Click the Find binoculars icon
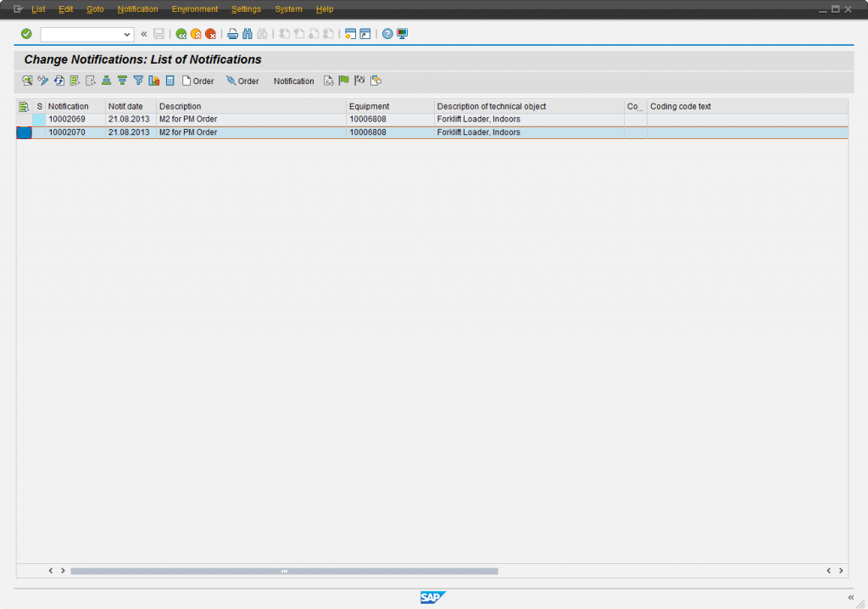The width and height of the screenshot is (868, 609). (x=248, y=34)
